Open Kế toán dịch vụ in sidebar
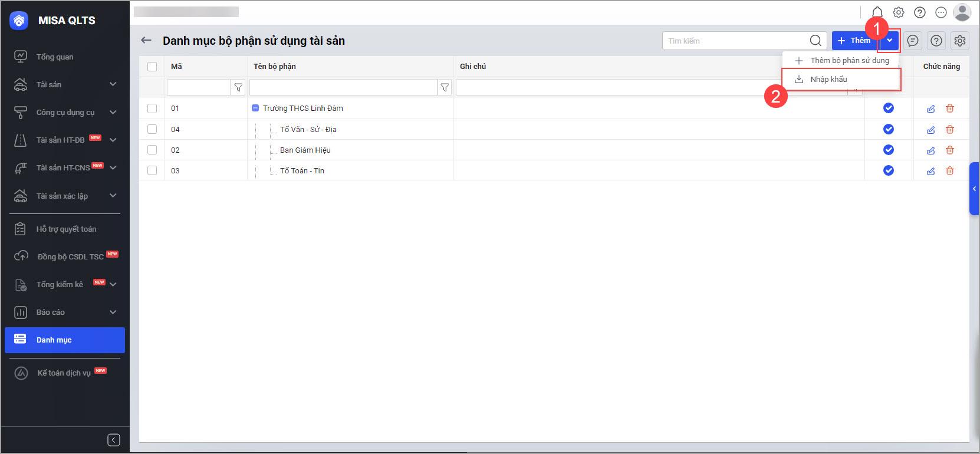Screen dimensions: 980x454 pos(65,373)
